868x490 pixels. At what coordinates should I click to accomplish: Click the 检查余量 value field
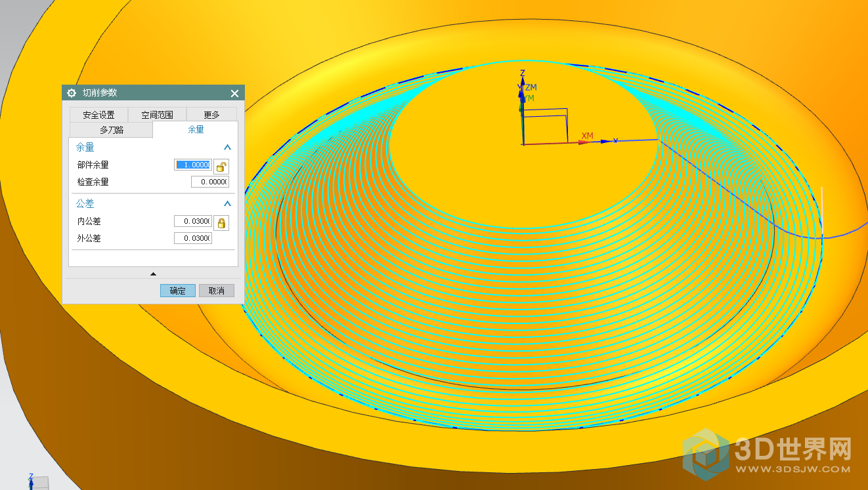coord(209,182)
